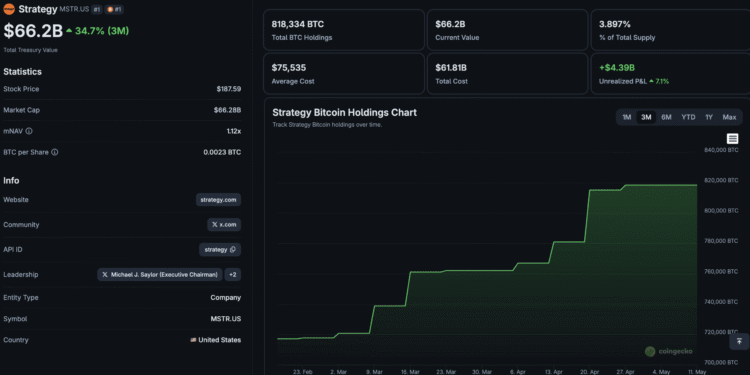
Task: Click the MSTR.US ticker next to Strategy
Action: (x=74, y=9)
